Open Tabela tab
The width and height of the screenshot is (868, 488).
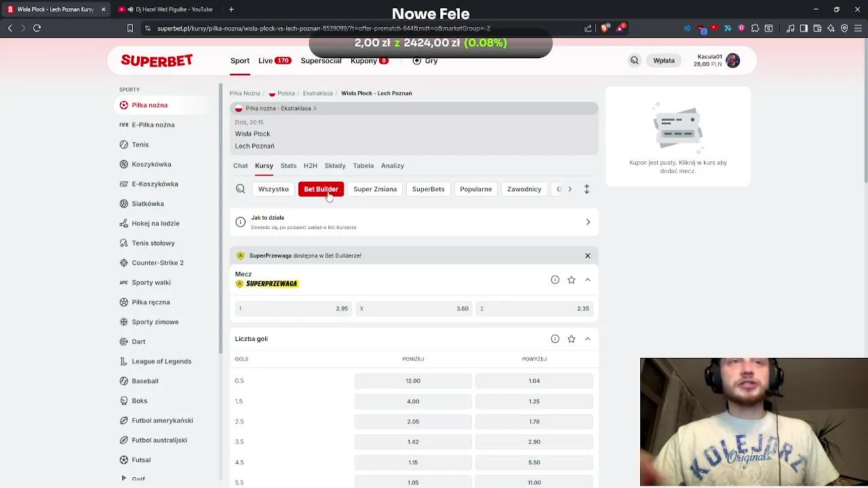click(x=363, y=165)
